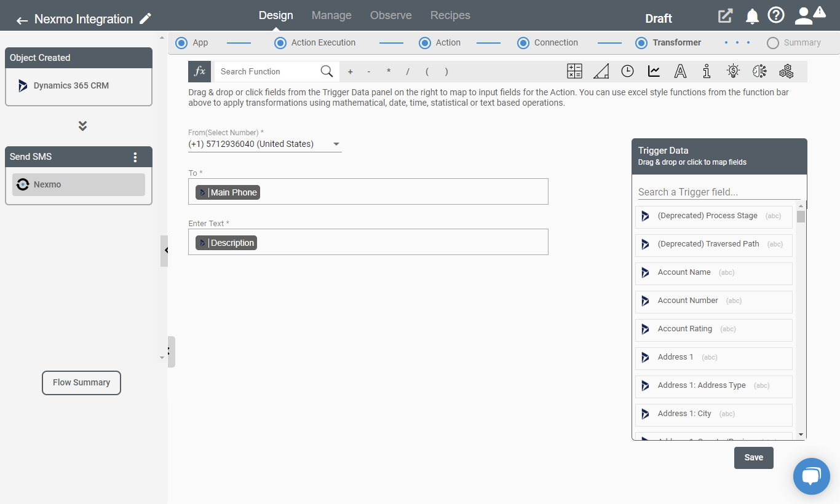The image size is (840, 504).
Task: Open trigonometry functions triangle icon
Action: point(601,71)
